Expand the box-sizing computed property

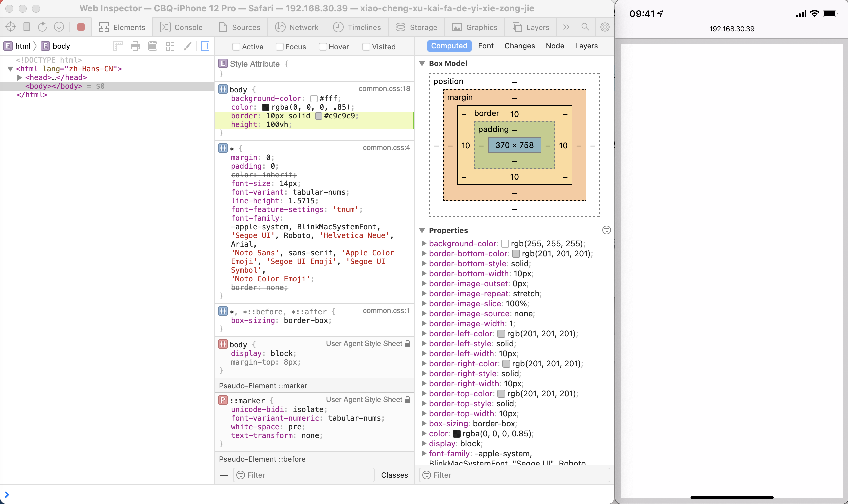click(424, 424)
